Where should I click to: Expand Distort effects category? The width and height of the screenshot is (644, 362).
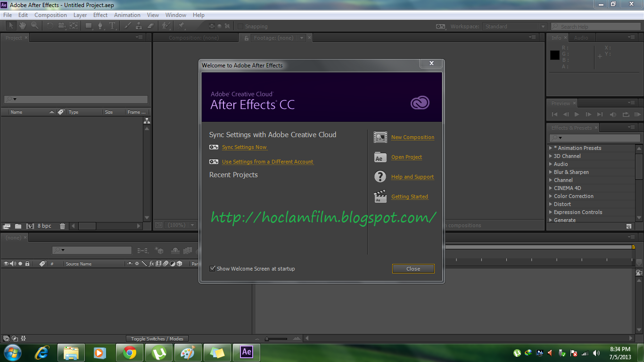[551, 204]
